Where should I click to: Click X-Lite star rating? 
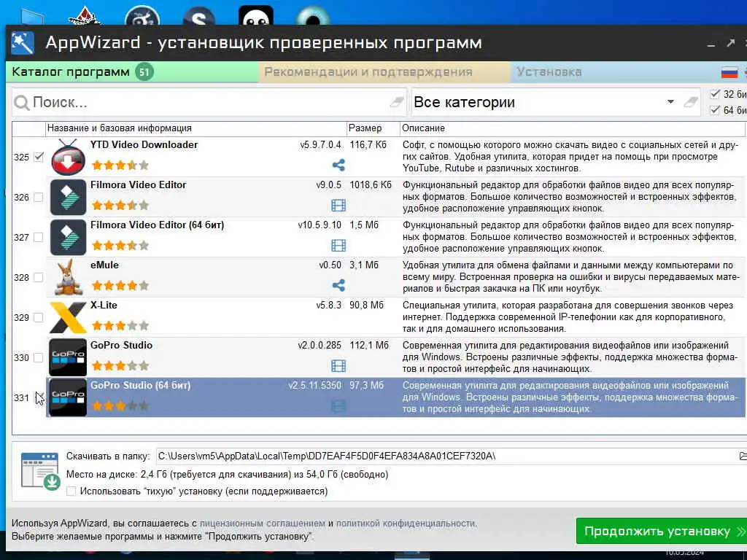point(120,326)
